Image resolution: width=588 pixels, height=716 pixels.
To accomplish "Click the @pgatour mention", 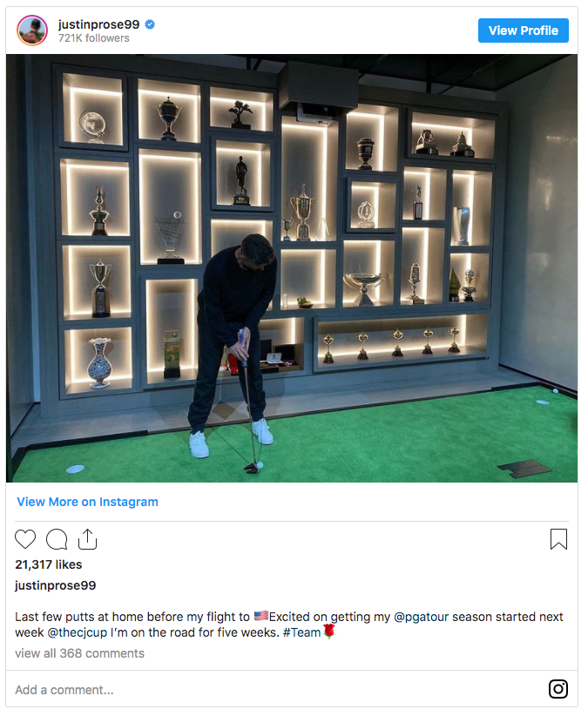I will click(422, 617).
